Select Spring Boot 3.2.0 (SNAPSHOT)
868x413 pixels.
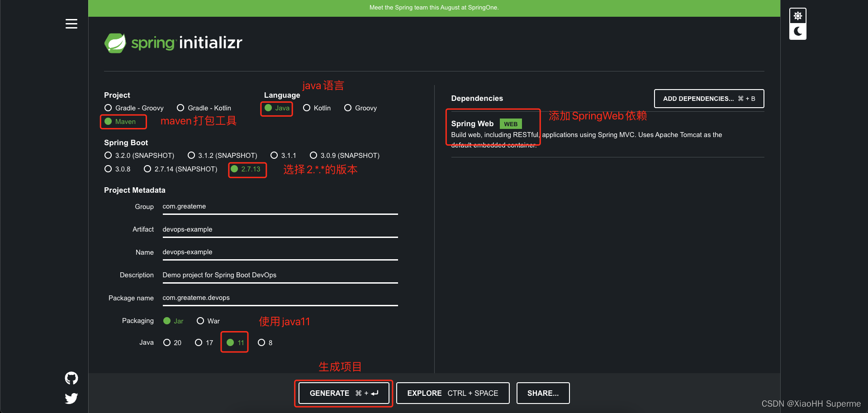pyautogui.click(x=139, y=156)
